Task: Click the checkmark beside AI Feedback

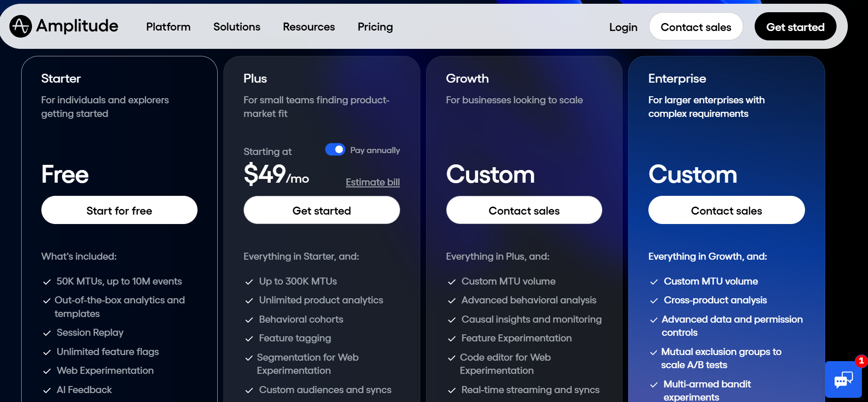Action: tap(47, 390)
